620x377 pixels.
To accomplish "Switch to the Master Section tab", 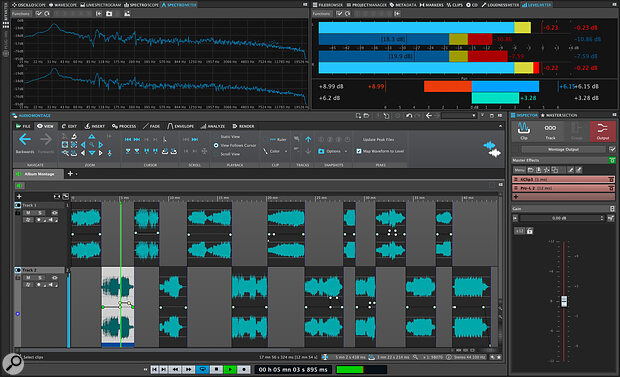I will [559, 115].
